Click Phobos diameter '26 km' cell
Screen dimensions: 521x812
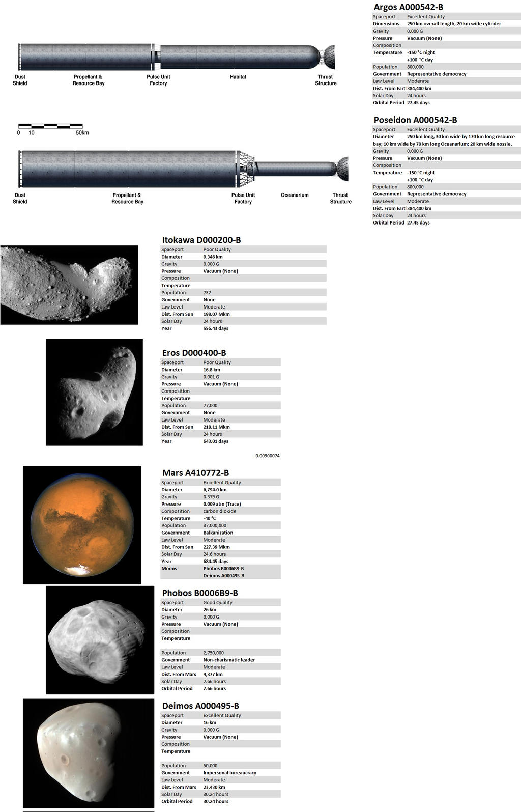coord(210,609)
